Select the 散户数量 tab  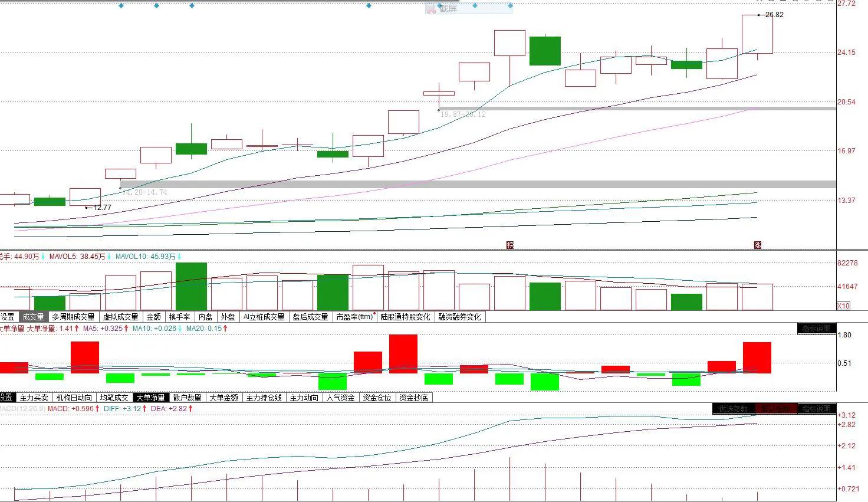point(188,398)
